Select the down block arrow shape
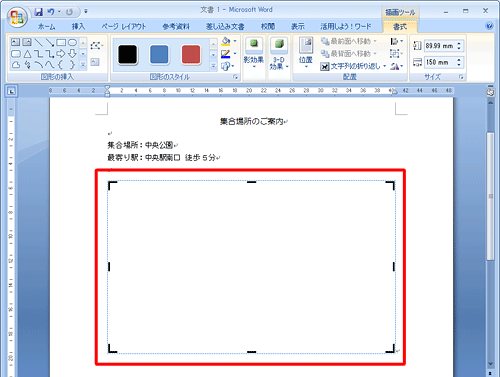 pyautogui.click(x=72, y=54)
